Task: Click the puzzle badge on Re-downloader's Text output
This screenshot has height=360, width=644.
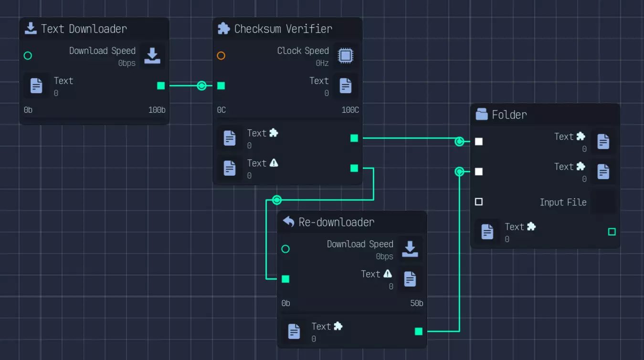Action: (338, 326)
